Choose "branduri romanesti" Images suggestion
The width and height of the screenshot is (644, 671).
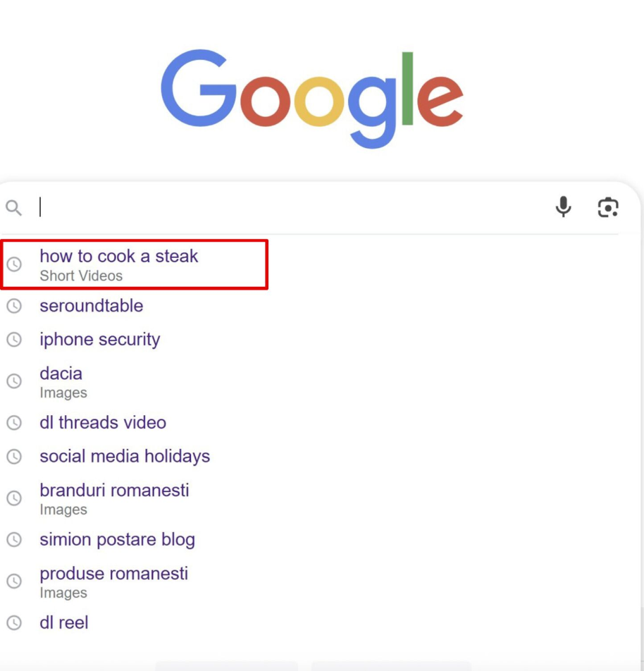[114, 491]
